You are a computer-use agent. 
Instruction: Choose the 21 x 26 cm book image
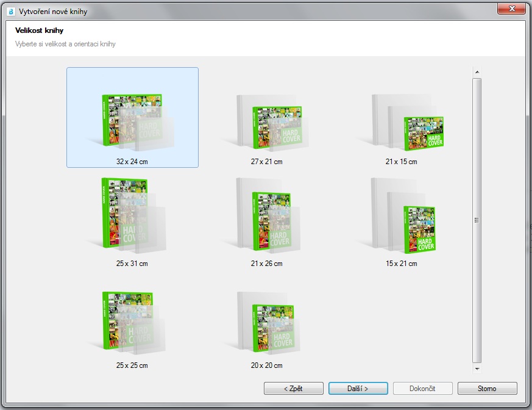tap(263, 216)
